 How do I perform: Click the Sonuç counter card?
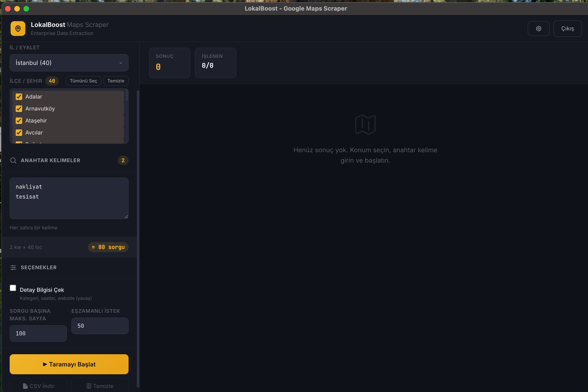tap(169, 63)
